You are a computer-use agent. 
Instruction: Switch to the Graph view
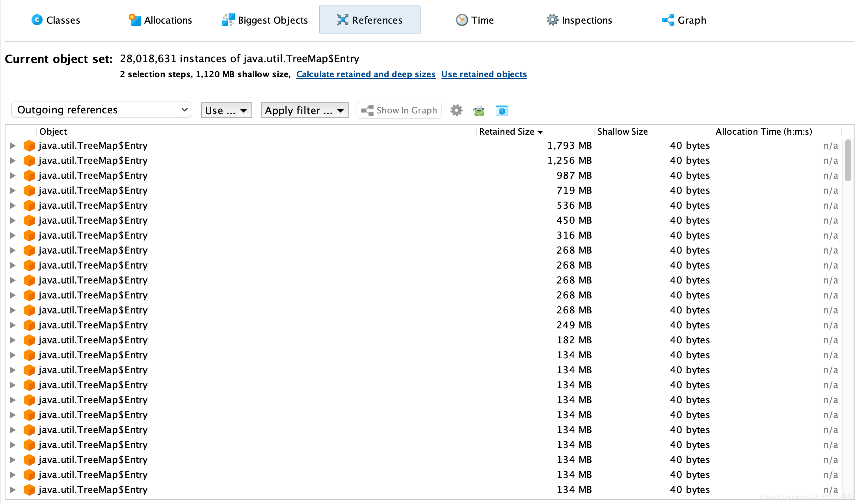click(684, 20)
